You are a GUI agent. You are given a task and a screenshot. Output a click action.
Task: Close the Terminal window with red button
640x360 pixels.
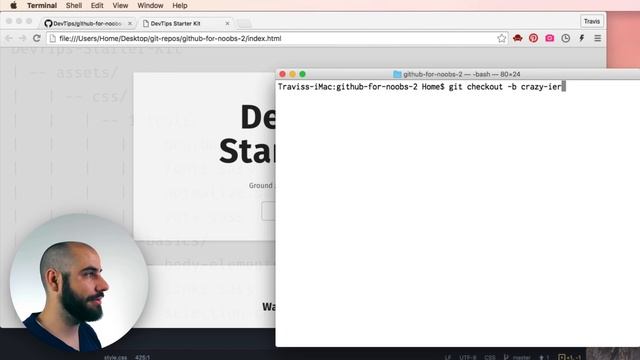coord(282,74)
